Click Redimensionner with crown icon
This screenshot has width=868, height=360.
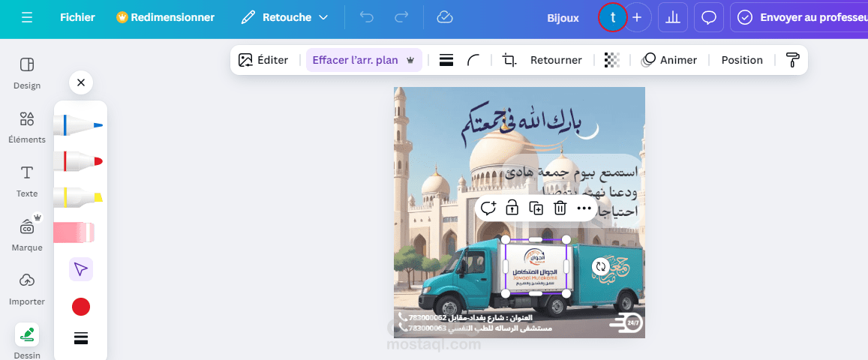[x=166, y=18]
